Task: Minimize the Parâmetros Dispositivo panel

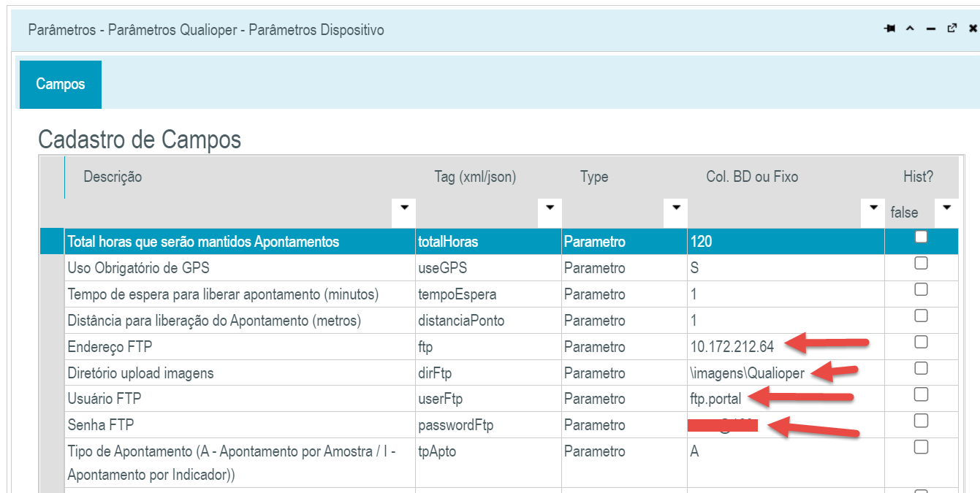Action: point(930,29)
